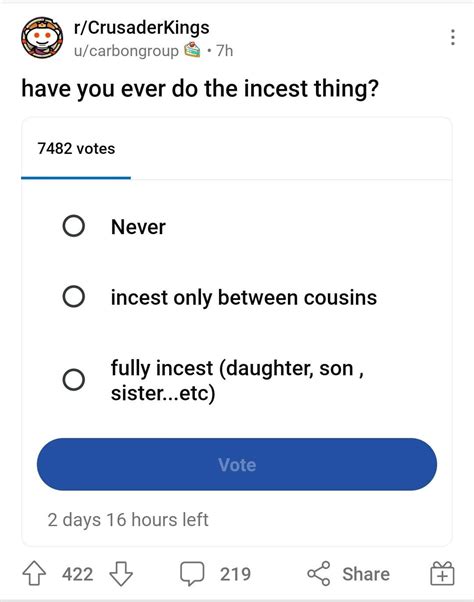Screen dimensions: 474x602
Task: Visit the u/carbongroup profile
Action: (126, 51)
